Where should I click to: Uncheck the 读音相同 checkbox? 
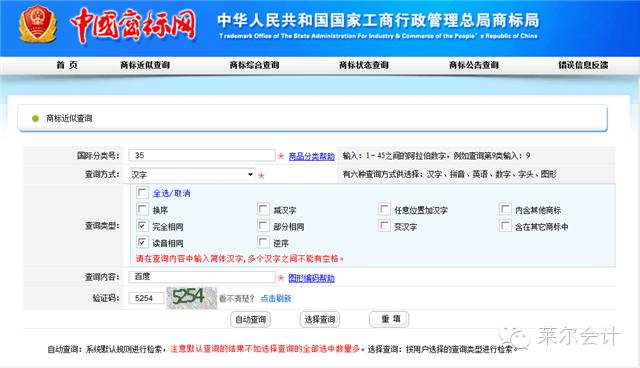click(x=142, y=242)
